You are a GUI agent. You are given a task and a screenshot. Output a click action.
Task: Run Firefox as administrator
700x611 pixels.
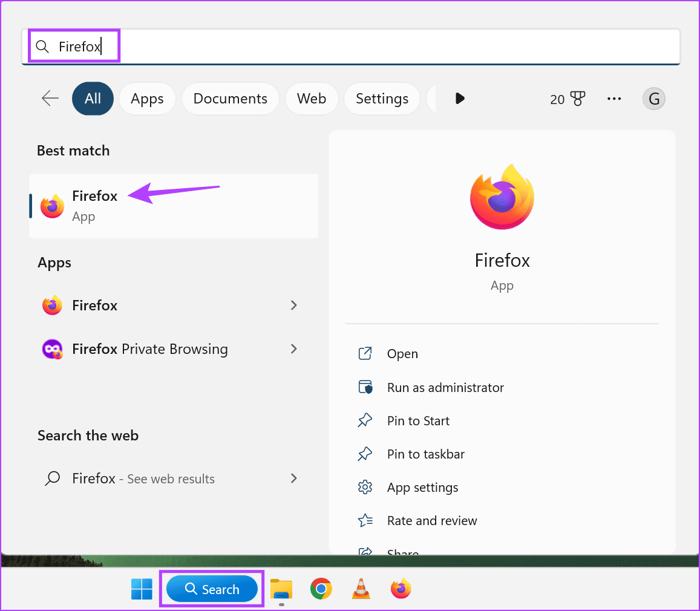pyautogui.click(x=445, y=387)
